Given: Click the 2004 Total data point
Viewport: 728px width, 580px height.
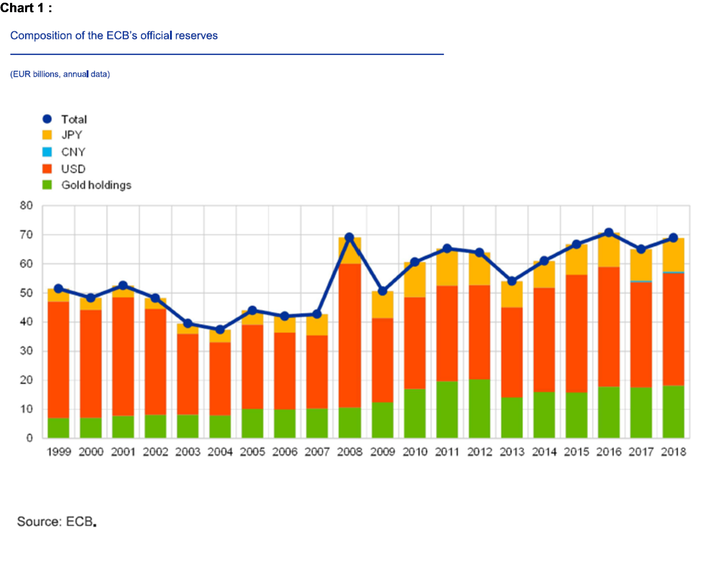Looking at the screenshot, I should click(x=220, y=329).
